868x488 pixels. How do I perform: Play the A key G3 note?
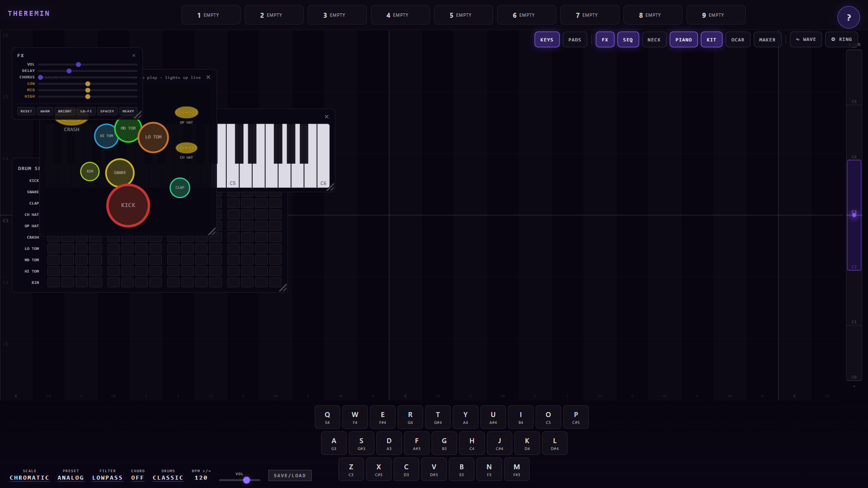pos(334,443)
